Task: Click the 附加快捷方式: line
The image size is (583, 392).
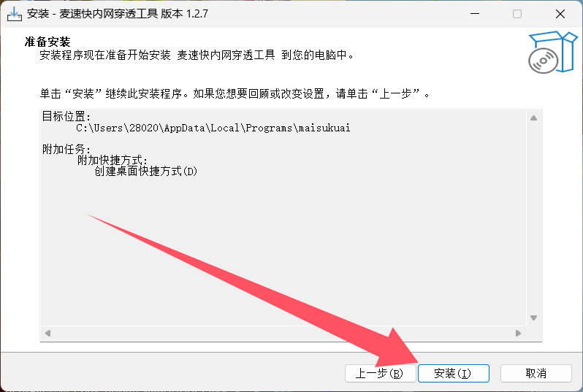Action: pos(113,160)
